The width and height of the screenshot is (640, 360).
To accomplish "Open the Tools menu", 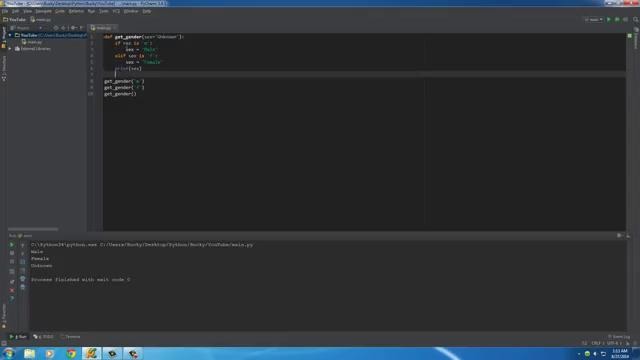I will [104, 11].
